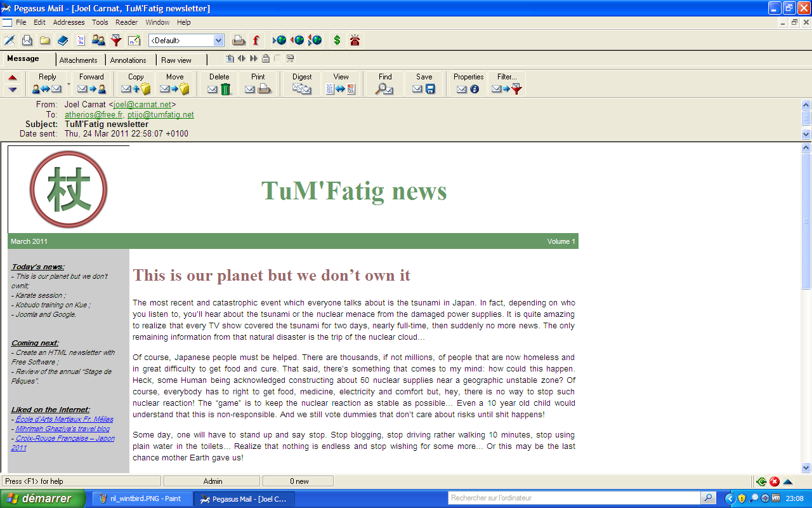
Task: Click the small double-right arrows reader icon
Action: (x=254, y=58)
